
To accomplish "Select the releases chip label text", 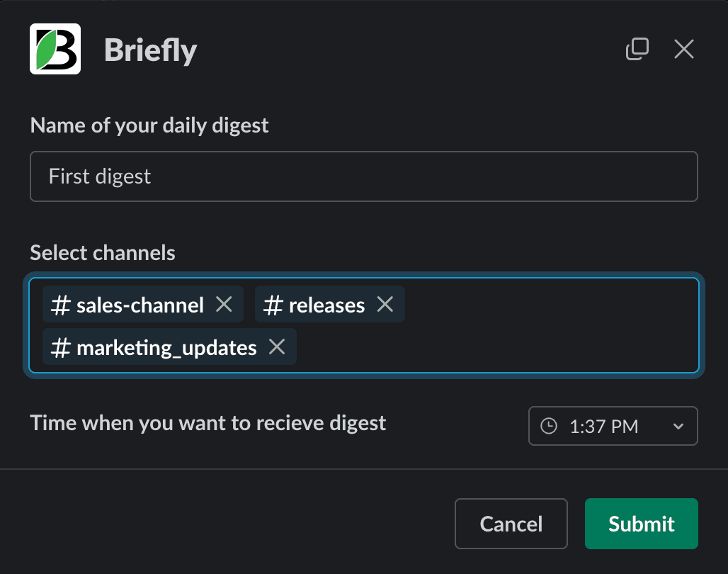I will coord(326,305).
